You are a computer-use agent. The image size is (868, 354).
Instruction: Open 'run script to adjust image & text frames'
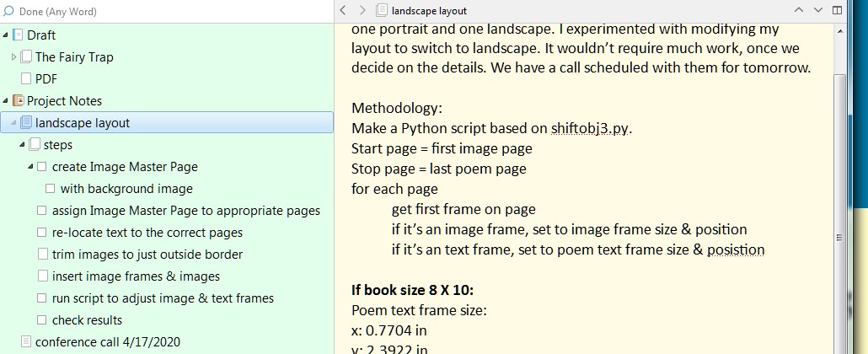[x=163, y=298]
